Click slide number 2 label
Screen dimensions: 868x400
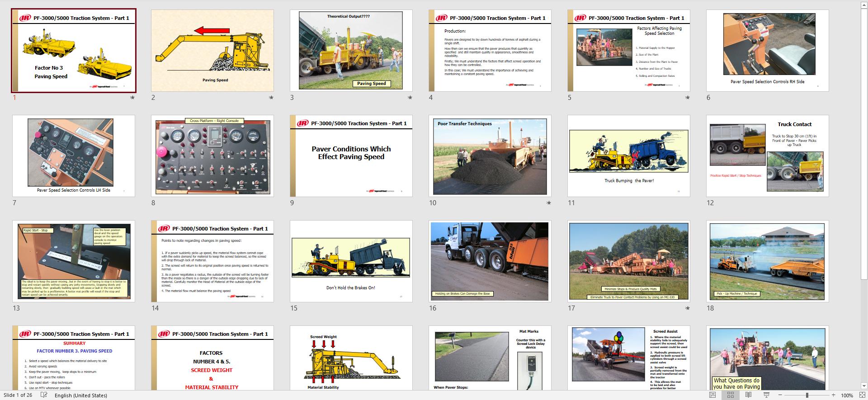tap(153, 98)
